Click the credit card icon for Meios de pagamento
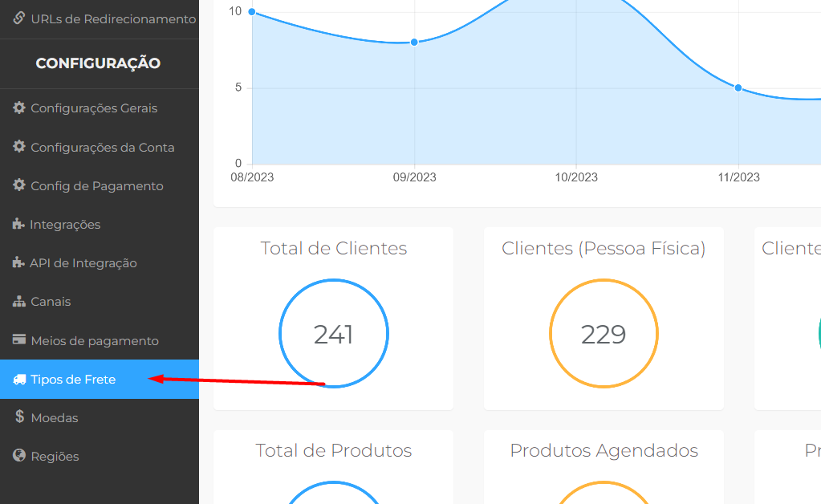Screen dimensions: 821x504 [x=19, y=339]
